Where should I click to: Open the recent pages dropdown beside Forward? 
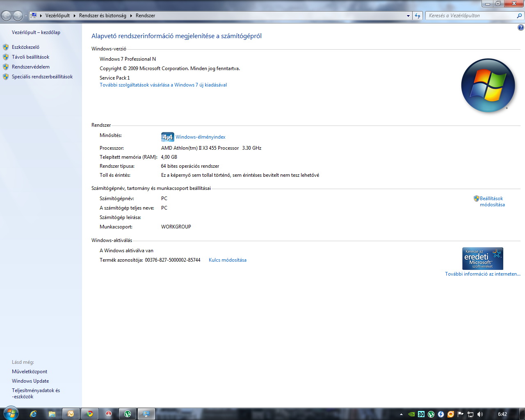pos(26,16)
